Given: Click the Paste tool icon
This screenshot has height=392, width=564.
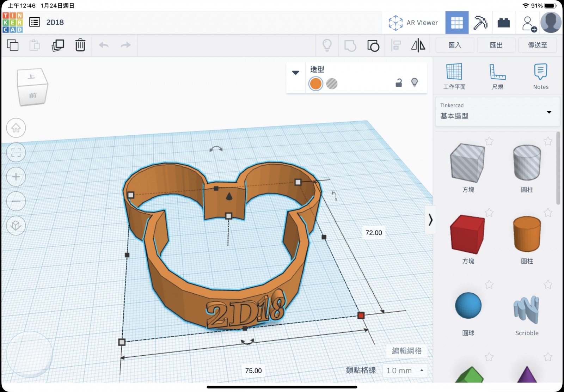Looking at the screenshot, I should 35,45.
